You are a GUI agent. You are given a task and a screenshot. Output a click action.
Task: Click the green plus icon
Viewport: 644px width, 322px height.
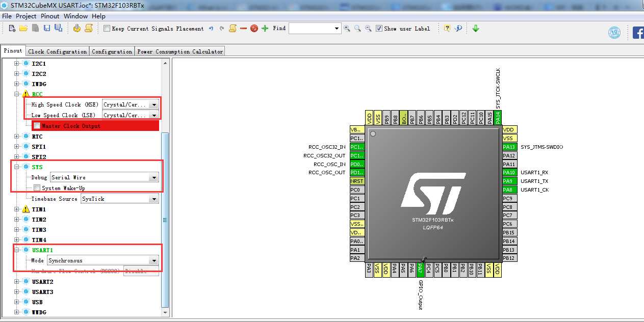click(x=265, y=29)
